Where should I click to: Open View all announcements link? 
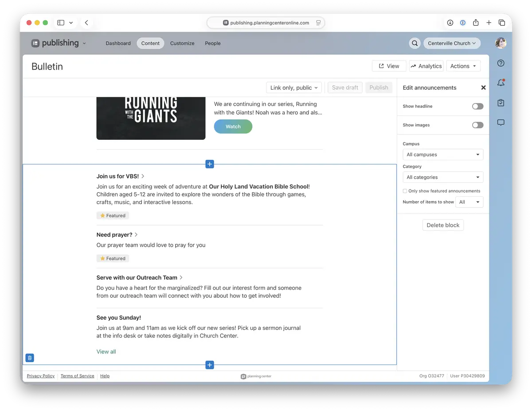click(x=106, y=352)
